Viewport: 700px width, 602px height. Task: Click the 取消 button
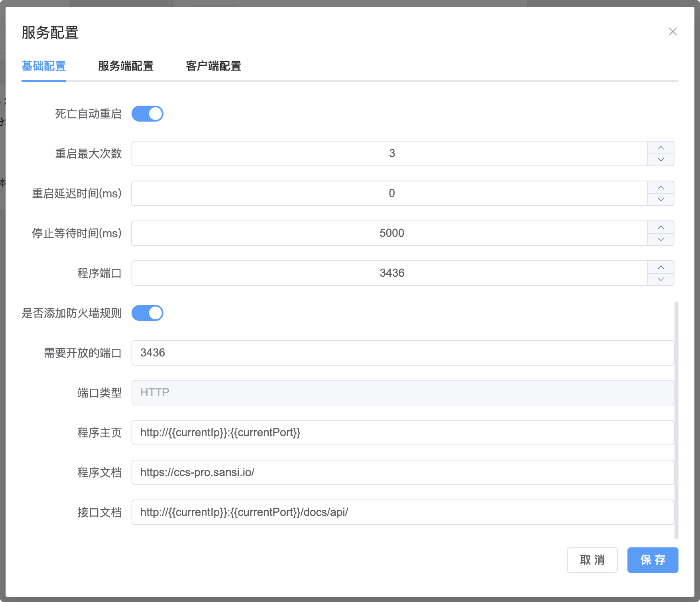click(x=592, y=560)
